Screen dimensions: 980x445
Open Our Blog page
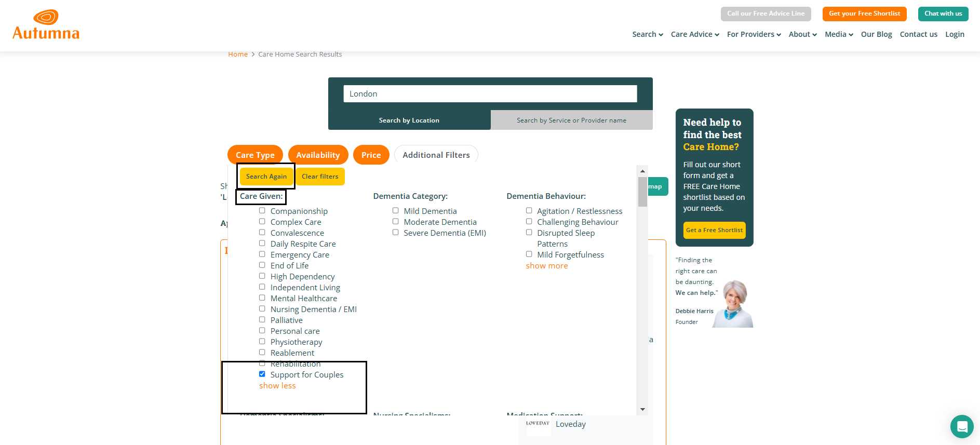877,34
